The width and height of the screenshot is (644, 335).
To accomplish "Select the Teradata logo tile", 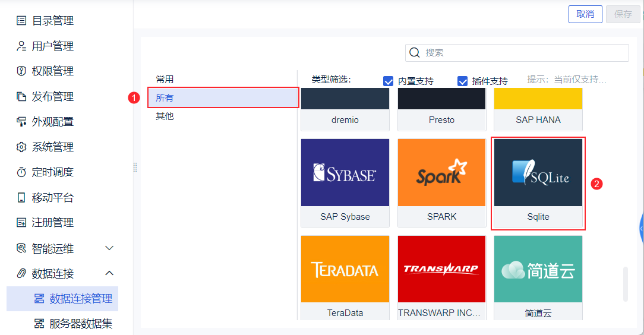I will click(x=345, y=269).
